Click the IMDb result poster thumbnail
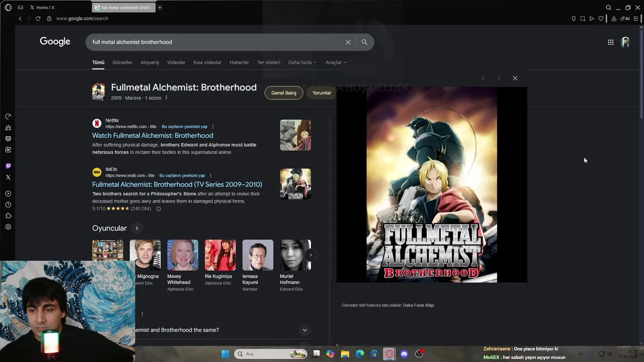The height and width of the screenshot is (362, 644). click(295, 184)
